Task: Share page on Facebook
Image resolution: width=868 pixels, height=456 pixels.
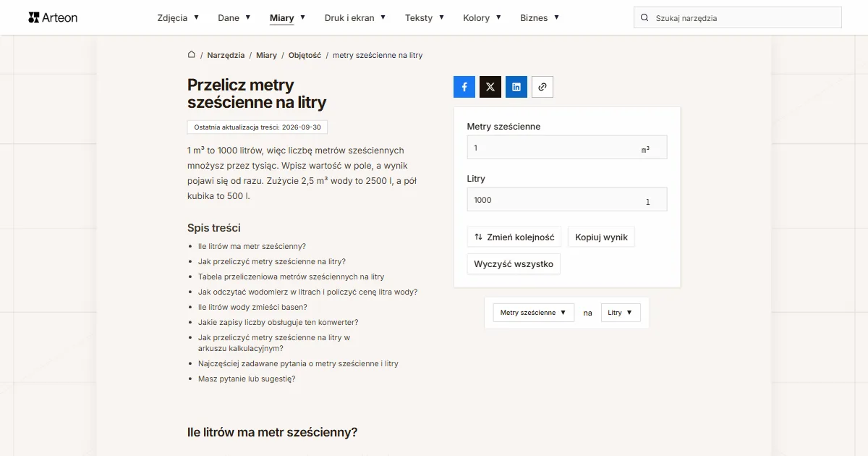Action: [464, 87]
